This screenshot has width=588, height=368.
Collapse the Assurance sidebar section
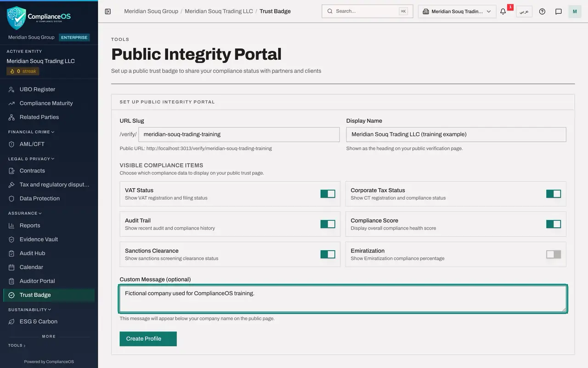point(25,213)
